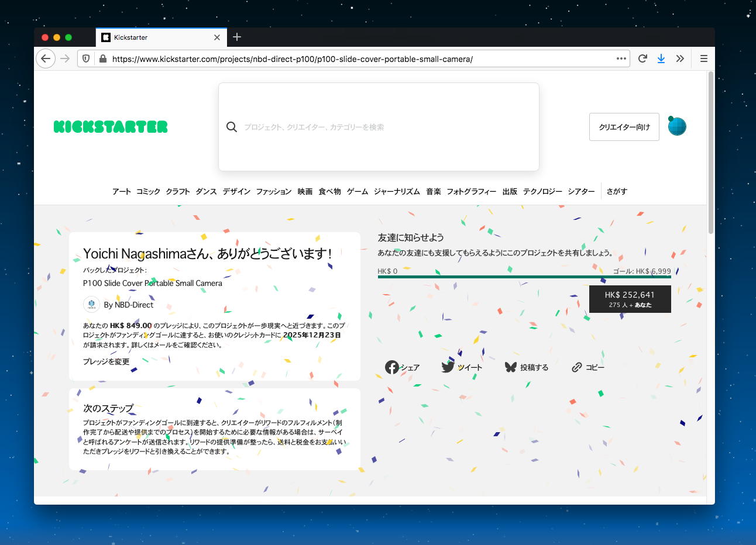Open the フォトグラフィー category
Viewport: 756px width, 545px height.
(472, 191)
